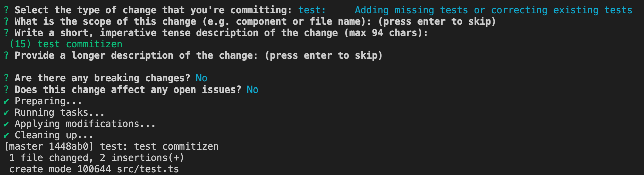Click the question mark before 'Are there any breaking'
The image size is (644, 175).
pyautogui.click(x=6, y=78)
